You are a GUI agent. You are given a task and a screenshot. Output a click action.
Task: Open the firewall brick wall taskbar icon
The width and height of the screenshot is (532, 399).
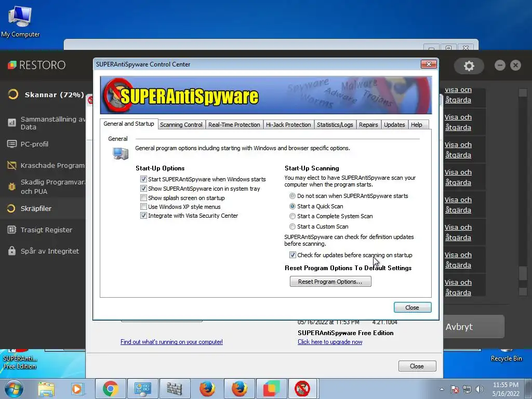tap(175, 389)
